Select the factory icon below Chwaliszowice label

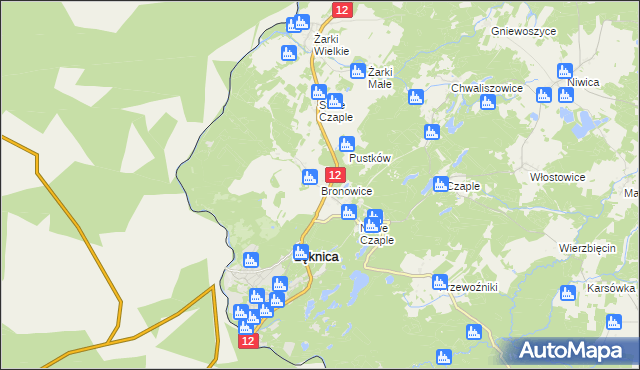coord(488,102)
